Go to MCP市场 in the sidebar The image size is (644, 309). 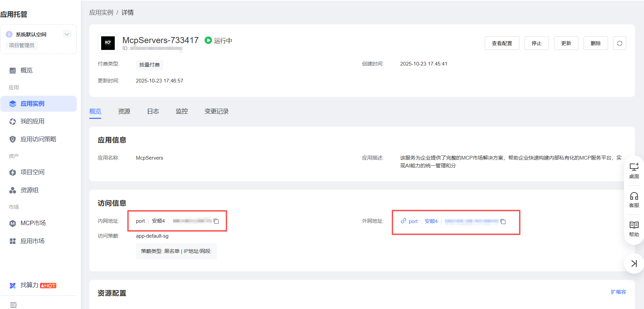tap(33, 223)
